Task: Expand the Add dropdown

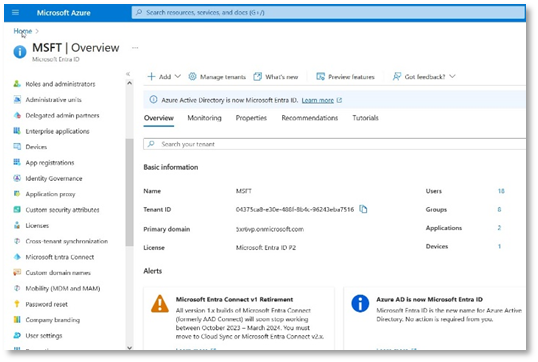Action: coord(164,77)
